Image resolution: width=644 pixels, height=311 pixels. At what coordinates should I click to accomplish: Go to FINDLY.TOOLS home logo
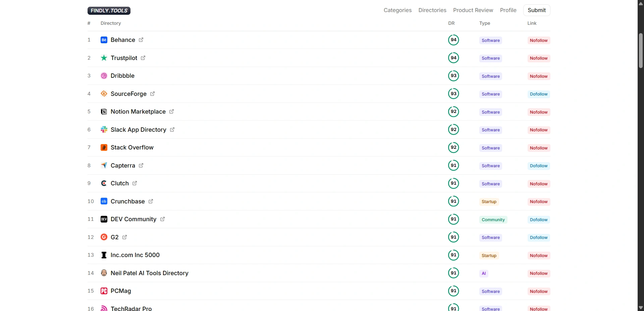[x=109, y=11]
